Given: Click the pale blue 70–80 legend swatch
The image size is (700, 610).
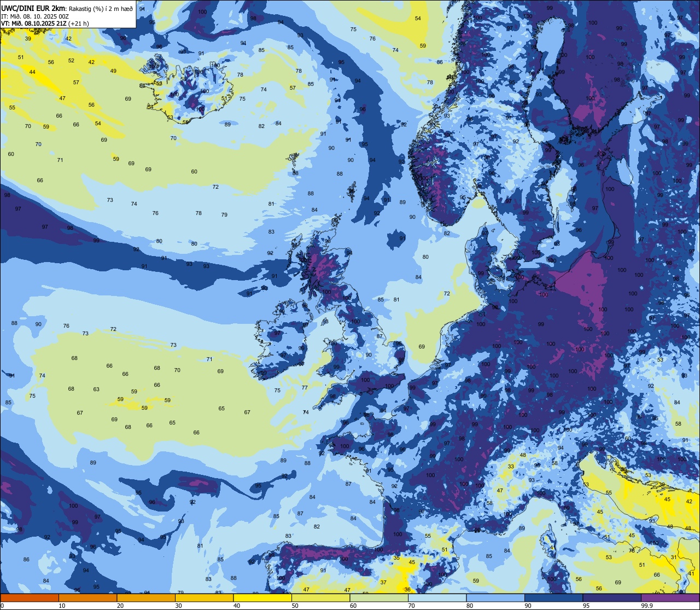Looking at the screenshot, I should click(x=437, y=597).
